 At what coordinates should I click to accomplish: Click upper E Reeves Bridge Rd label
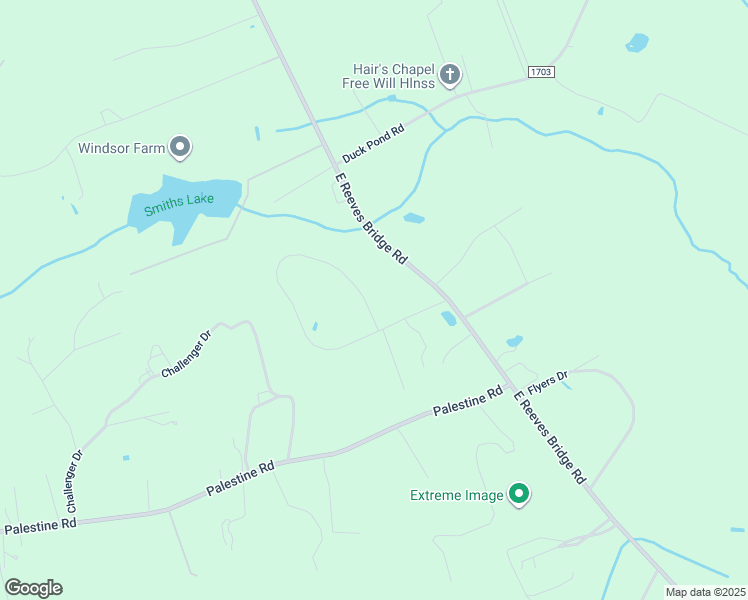pyautogui.click(x=371, y=218)
